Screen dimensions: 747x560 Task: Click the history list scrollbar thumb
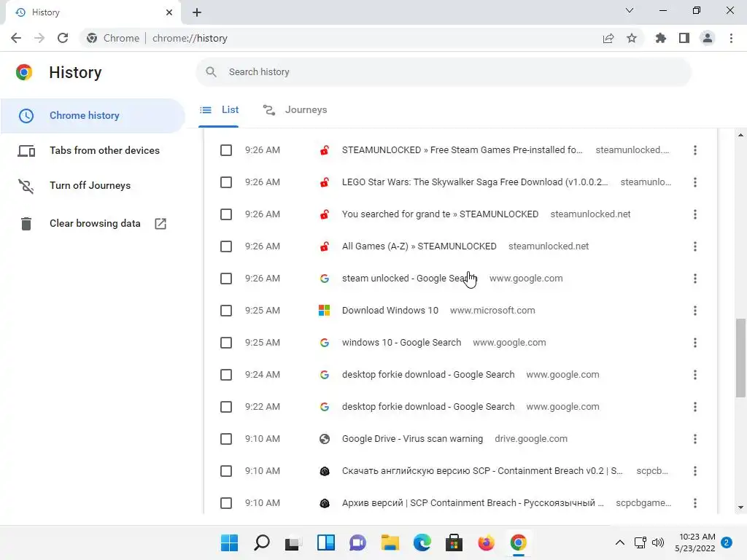(740, 357)
